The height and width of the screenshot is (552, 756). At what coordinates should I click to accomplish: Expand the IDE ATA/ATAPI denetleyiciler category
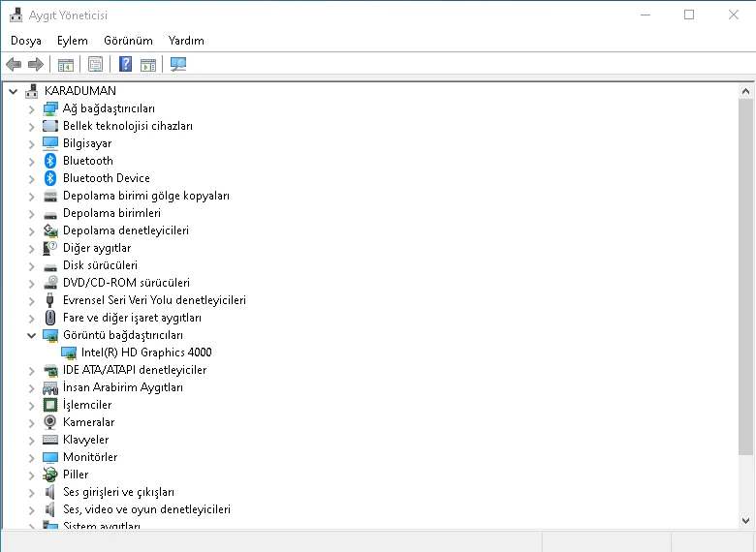31,371
